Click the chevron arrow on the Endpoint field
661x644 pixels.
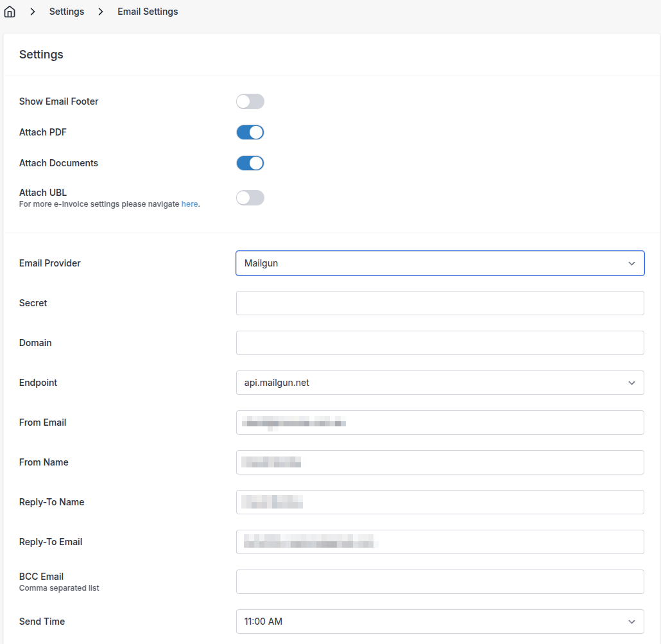tap(632, 383)
